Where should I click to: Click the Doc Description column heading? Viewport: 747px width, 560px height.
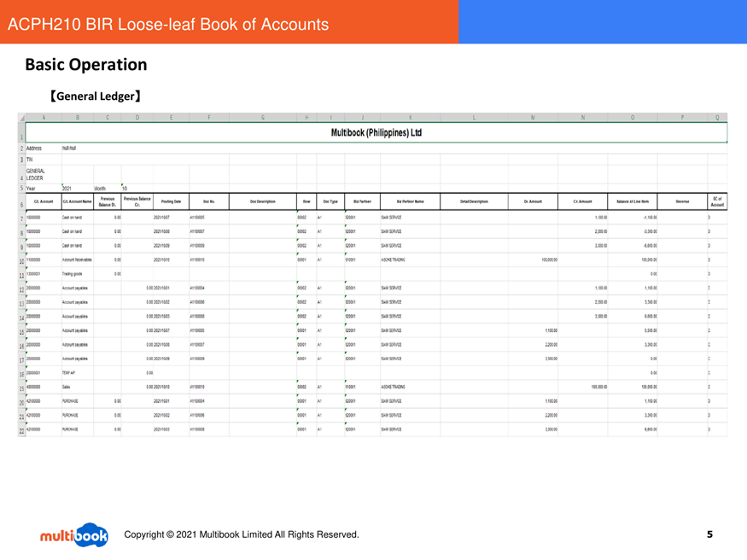[262, 202]
